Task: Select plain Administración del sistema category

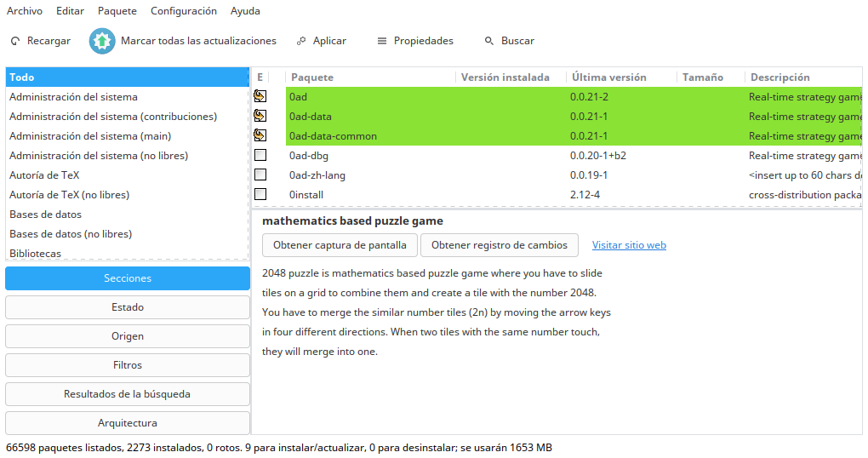Action: [x=128, y=97]
